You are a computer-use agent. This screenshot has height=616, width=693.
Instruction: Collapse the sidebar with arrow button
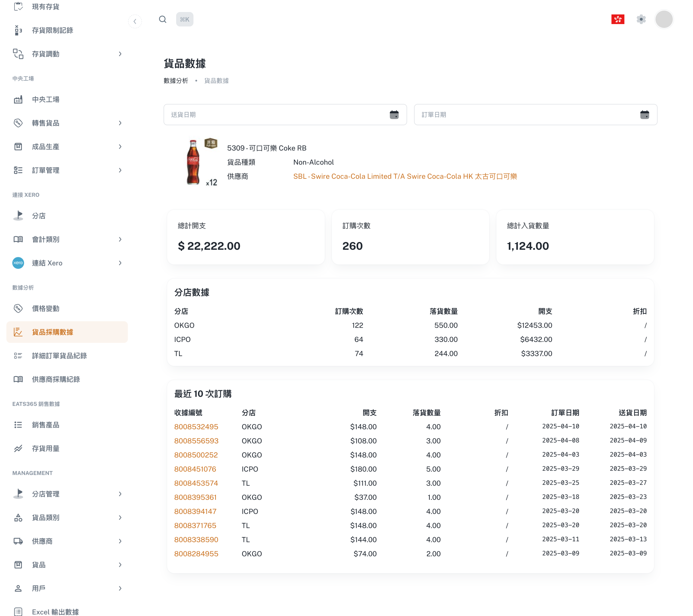(135, 21)
